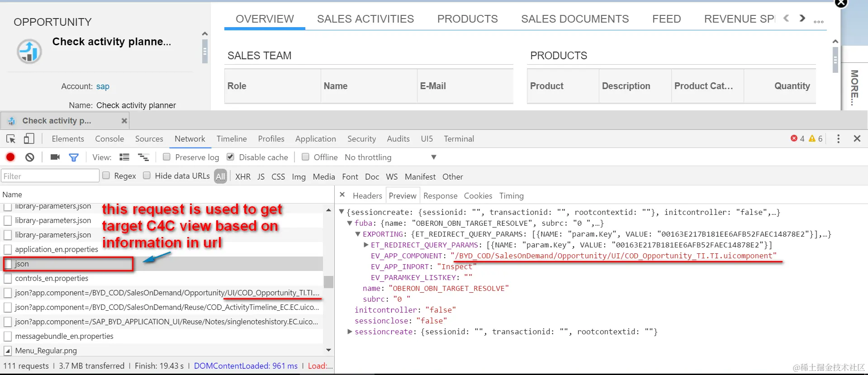Stop recording the network log
Screen dimensions: 868x375
[x=10, y=157]
